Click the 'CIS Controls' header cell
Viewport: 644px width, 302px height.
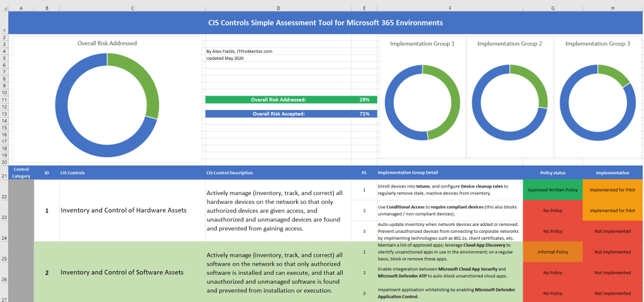click(x=132, y=172)
